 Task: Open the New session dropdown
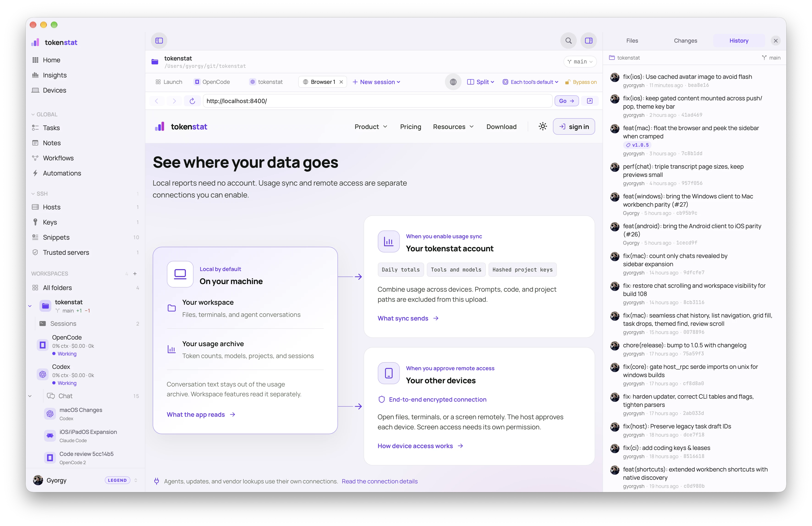tap(376, 82)
